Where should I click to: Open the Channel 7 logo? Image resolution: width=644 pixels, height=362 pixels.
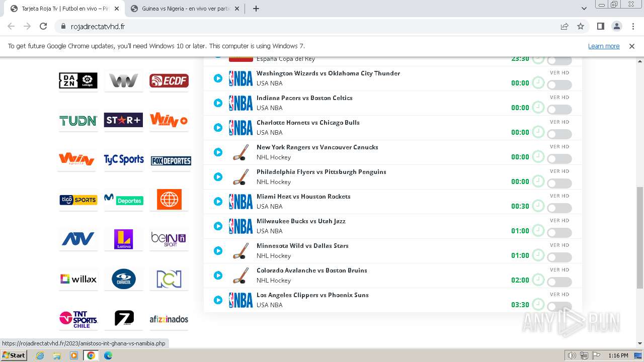click(x=124, y=318)
